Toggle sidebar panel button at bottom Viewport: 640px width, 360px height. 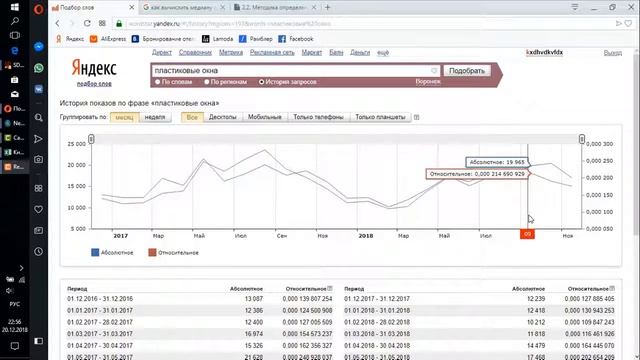point(39,341)
